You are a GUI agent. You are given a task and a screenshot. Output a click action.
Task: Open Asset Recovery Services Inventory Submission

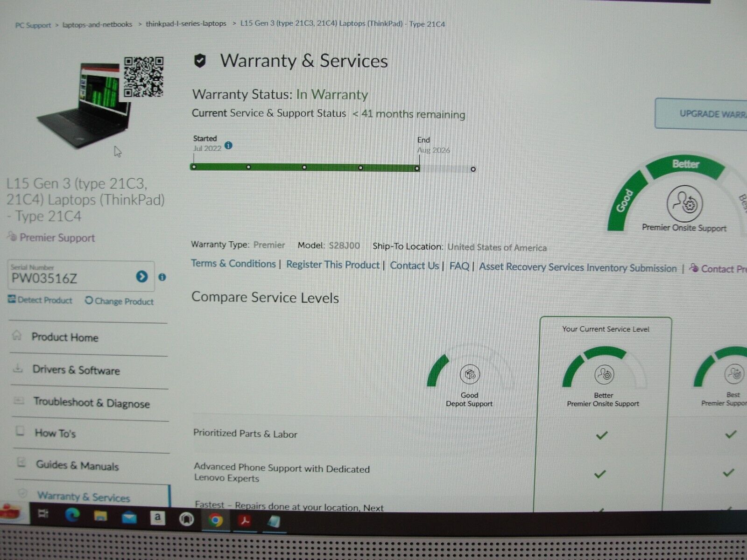[x=578, y=267]
